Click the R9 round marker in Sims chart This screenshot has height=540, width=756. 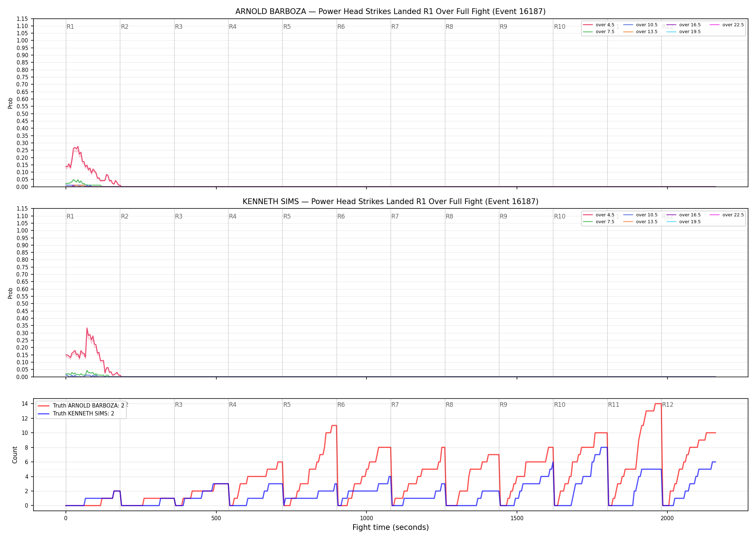click(503, 216)
